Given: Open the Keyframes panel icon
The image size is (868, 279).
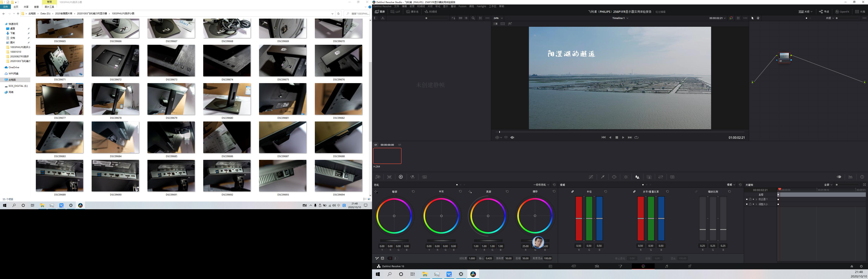Looking at the screenshot, I should tap(839, 177).
